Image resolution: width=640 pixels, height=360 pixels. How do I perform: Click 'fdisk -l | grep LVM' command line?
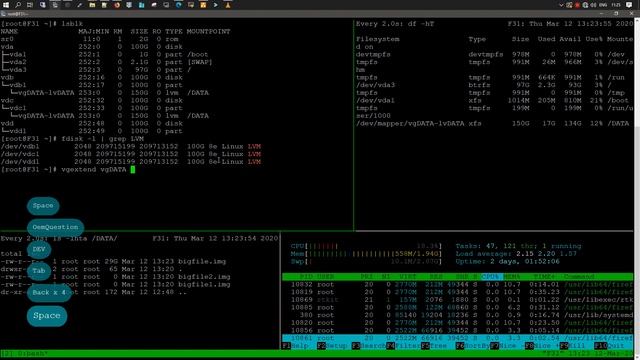click(102, 139)
